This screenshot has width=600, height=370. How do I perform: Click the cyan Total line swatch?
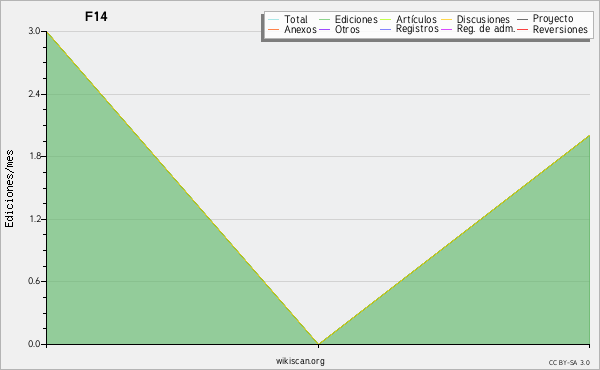274,19
